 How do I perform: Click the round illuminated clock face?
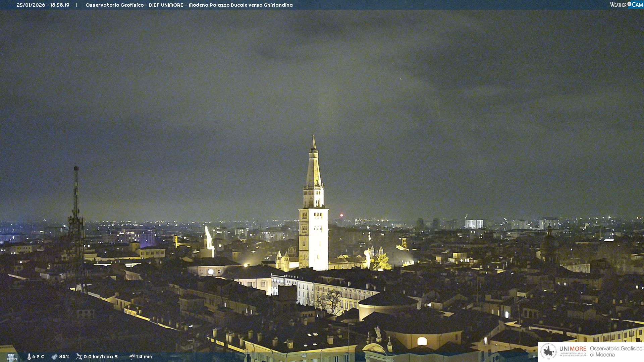pos(211,272)
